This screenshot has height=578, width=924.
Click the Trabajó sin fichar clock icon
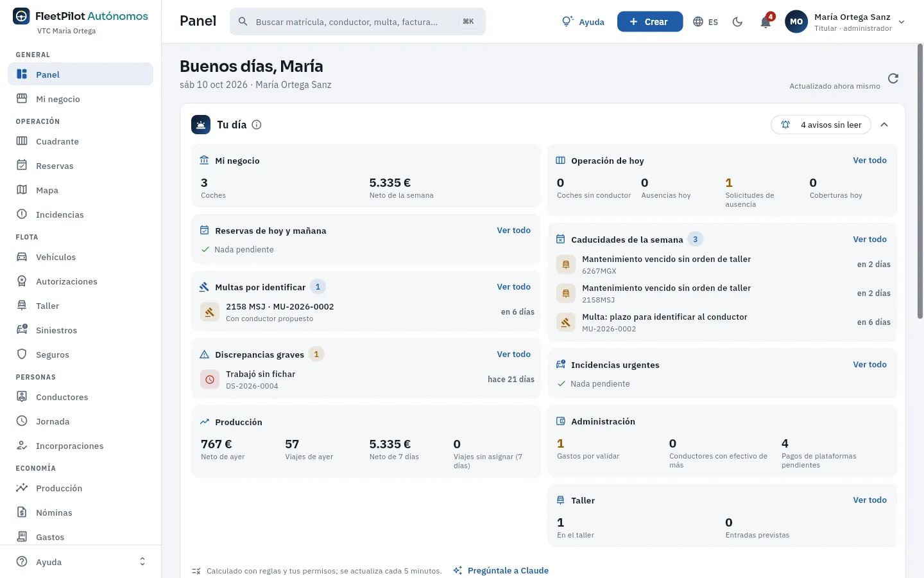point(210,380)
